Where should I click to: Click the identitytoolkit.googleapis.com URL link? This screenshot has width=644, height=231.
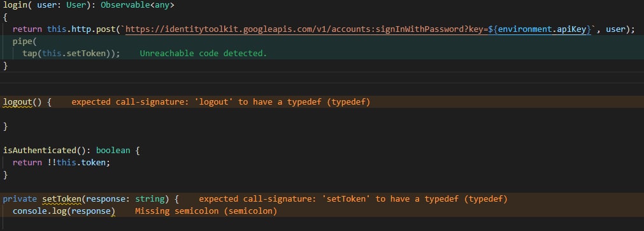[358, 29]
